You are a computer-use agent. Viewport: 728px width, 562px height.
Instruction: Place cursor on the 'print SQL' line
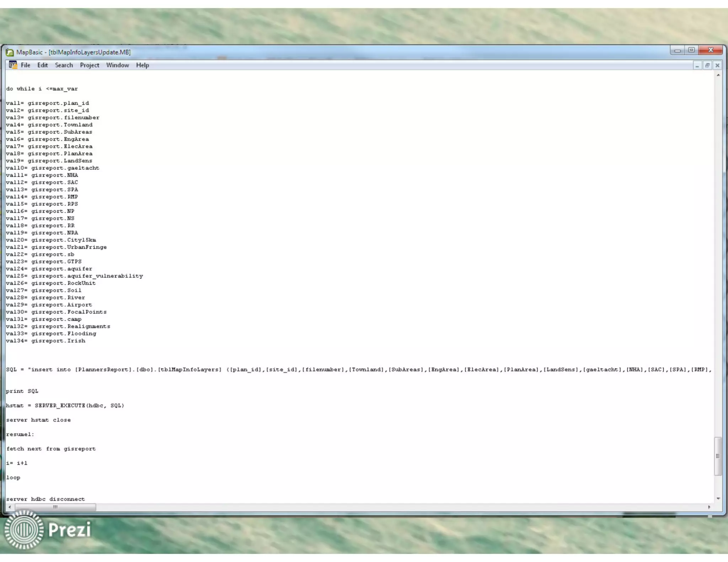pyautogui.click(x=22, y=391)
